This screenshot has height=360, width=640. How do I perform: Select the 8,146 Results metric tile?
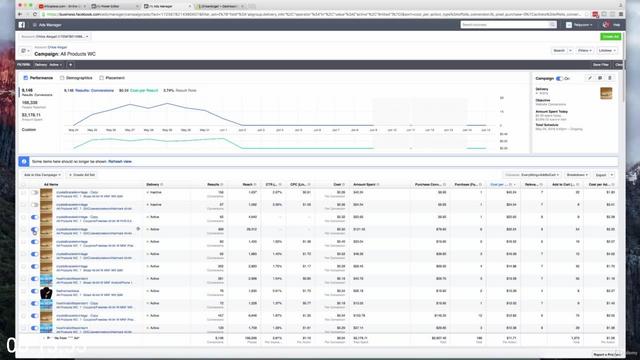point(37,92)
